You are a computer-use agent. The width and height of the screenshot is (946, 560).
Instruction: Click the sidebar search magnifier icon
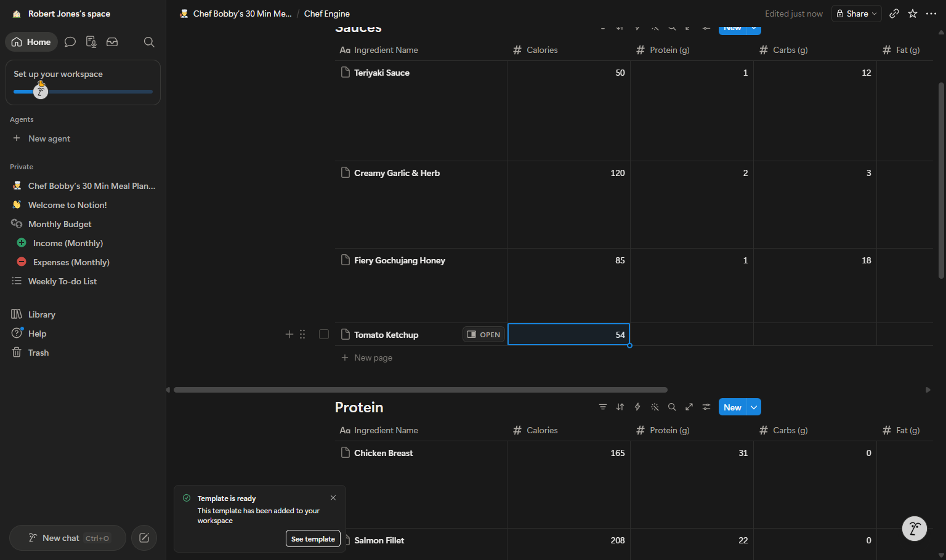click(149, 42)
